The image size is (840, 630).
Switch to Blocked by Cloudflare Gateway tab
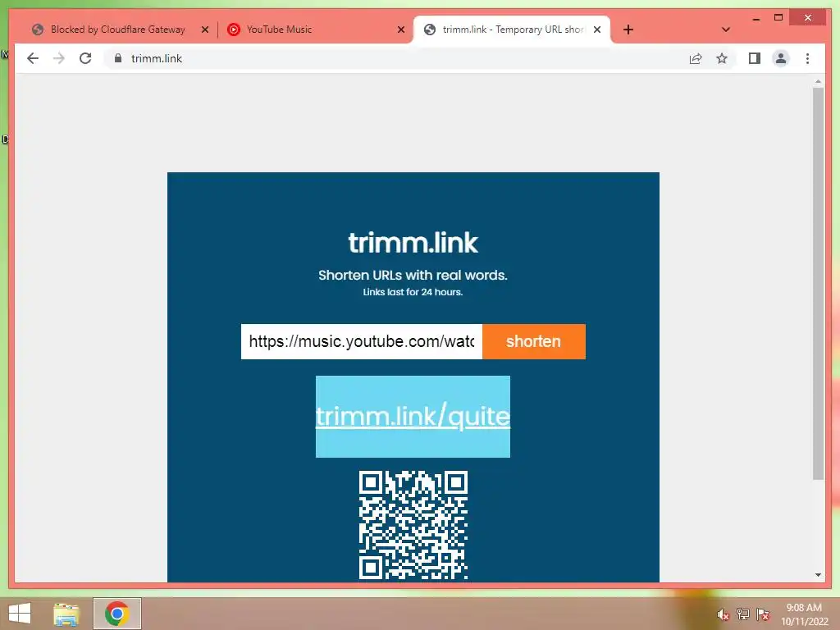click(118, 30)
